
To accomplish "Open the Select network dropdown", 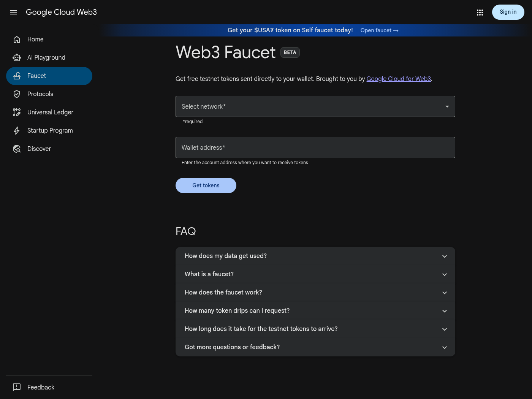I will (315, 106).
